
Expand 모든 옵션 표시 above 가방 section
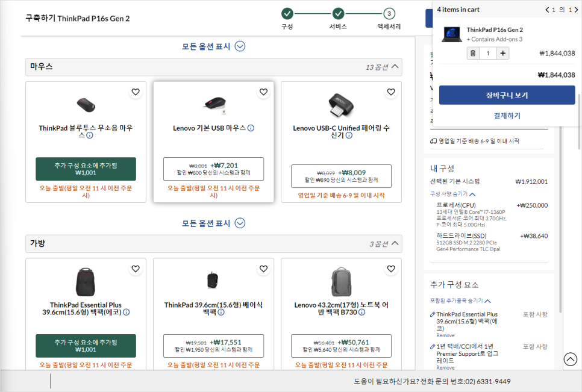(x=213, y=223)
